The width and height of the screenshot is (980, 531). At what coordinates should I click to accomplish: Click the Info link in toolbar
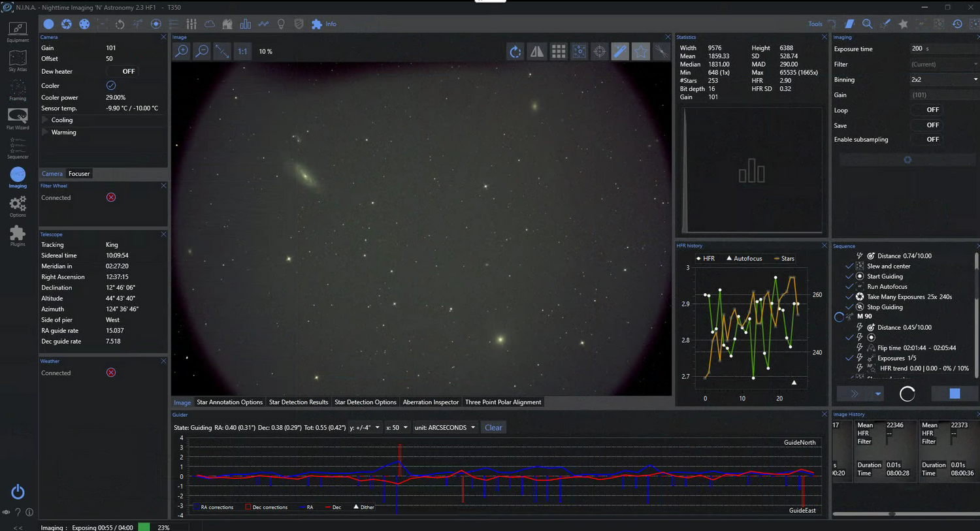[x=331, y=24]
